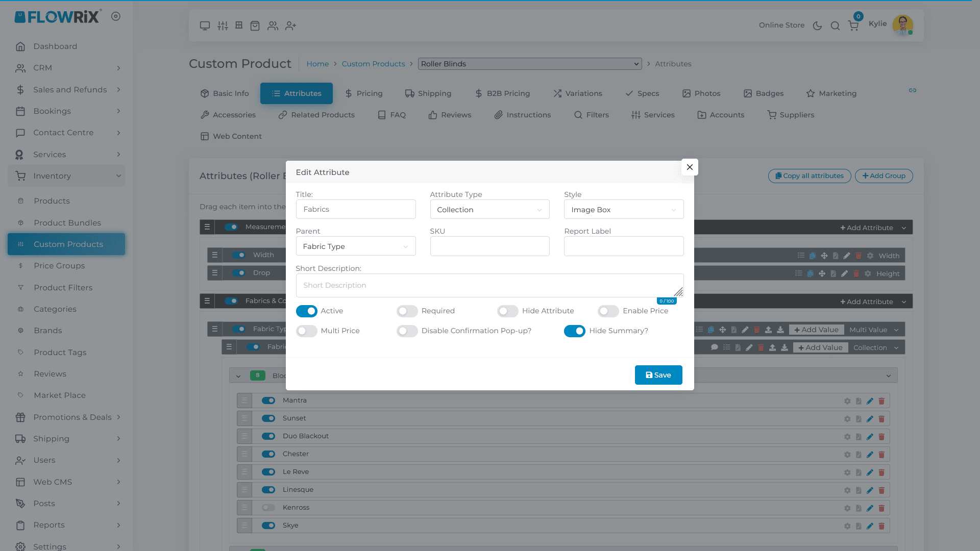This screenshot has height=551, width=980.
Task: Open gear settings icon for Sunset row
Action: click(x=847, y=419)
